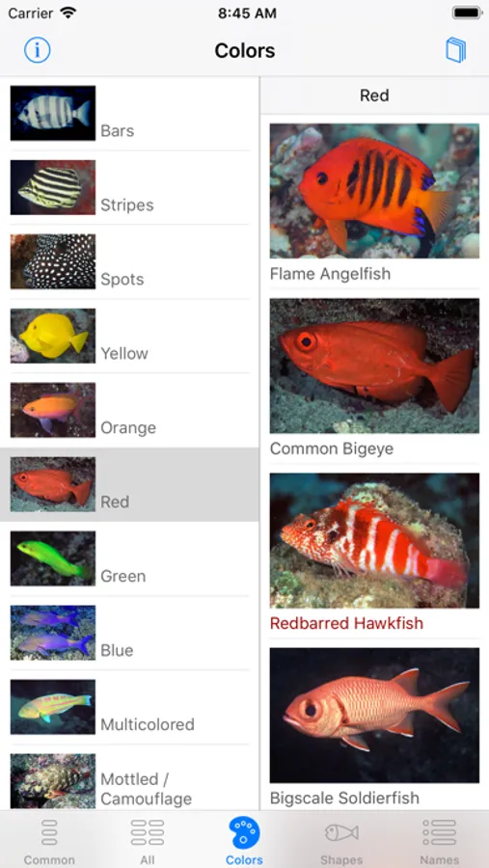Open the Flame Angelfish photo
The image size is (489, 868).
374,191
